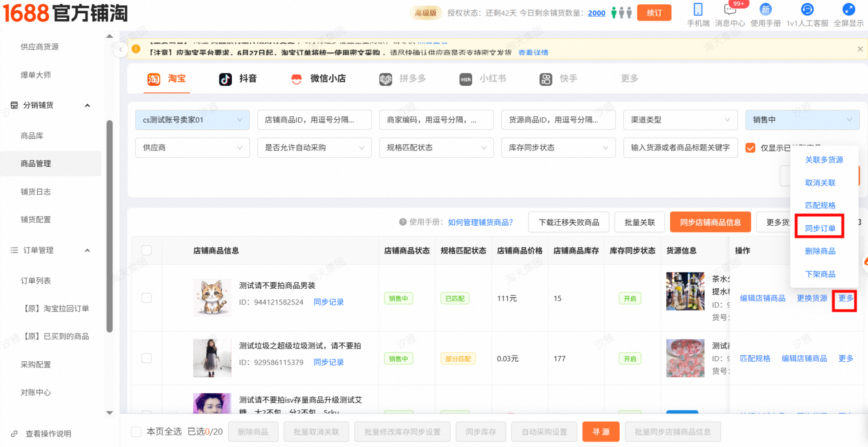Open the 是否允许自动采购 dropdown
Image resolution: width=868 pixels, height=447 pixels.
[x=314, y=148]
